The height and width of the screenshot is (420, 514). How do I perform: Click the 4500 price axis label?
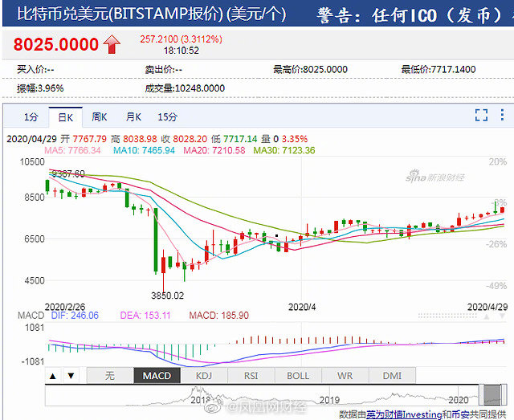coord(35,280)
